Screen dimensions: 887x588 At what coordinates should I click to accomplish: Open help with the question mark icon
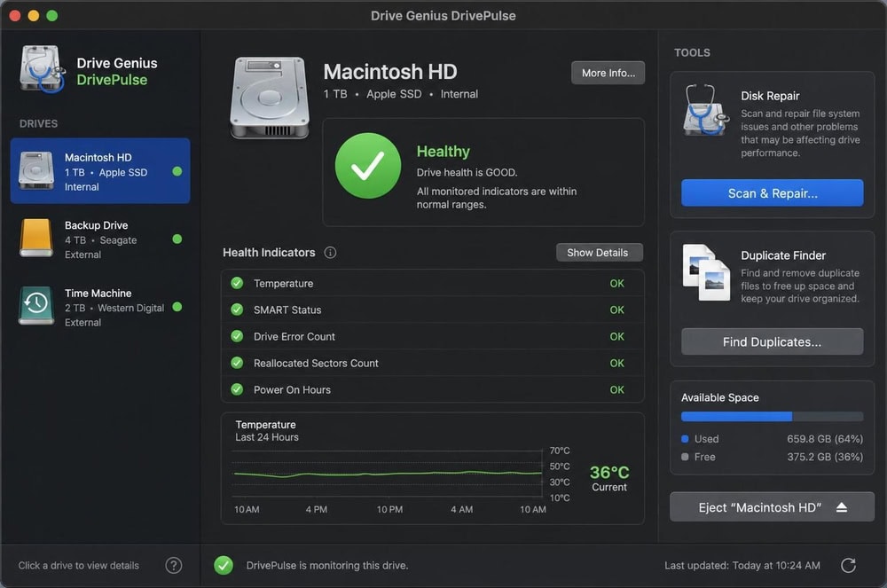click(x=174, y=566)
